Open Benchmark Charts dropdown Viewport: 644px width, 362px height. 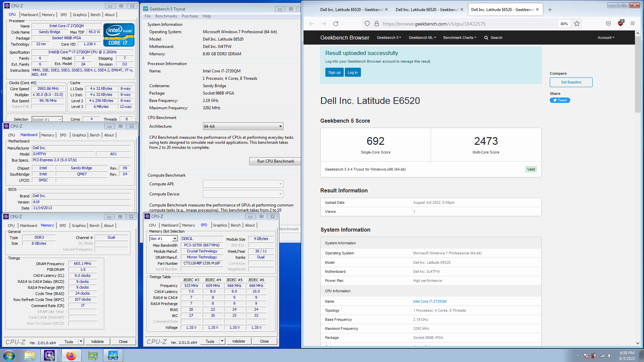click(x=460, y=38)
